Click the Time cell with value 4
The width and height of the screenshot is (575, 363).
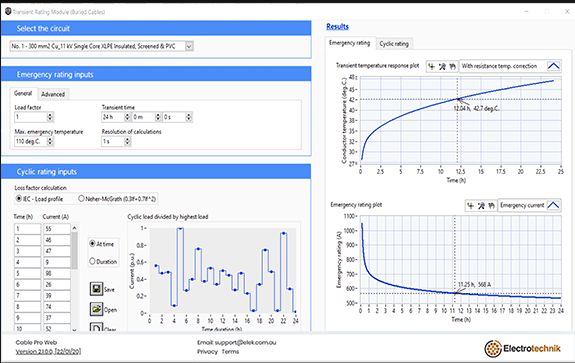(x=28, y=262)
